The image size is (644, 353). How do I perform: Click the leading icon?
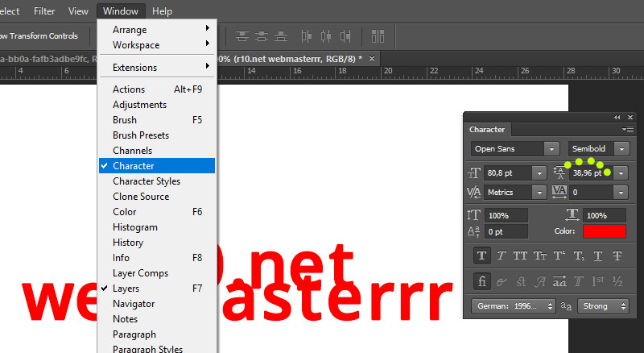pos(559,172)
